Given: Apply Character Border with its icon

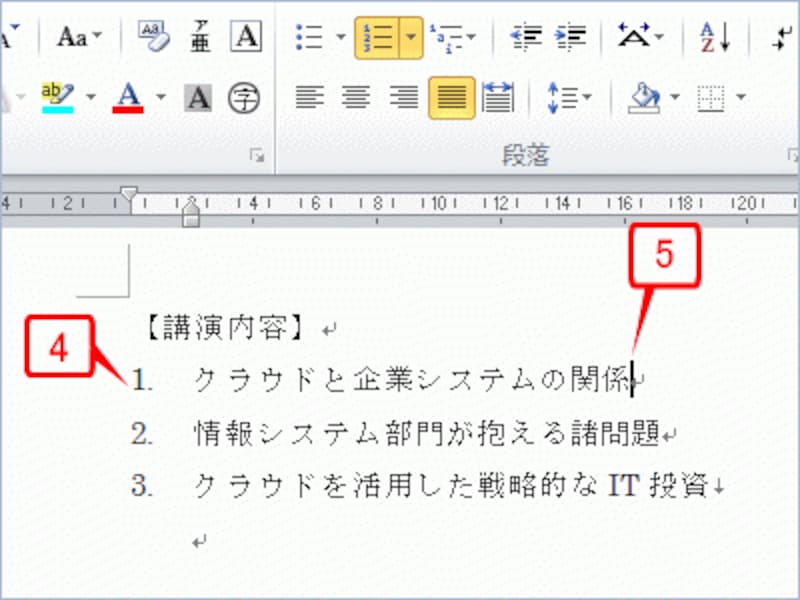Looking at the screenshot, I should point(246,35).
